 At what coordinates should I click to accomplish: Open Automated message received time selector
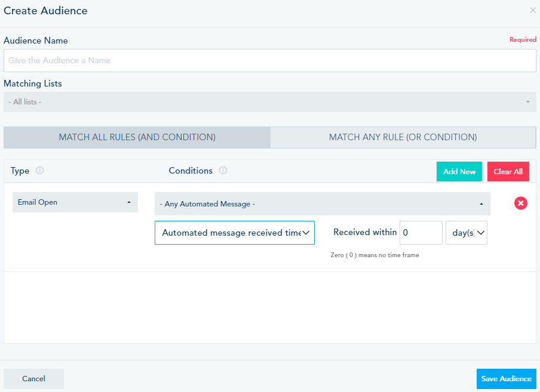point(234,233)
